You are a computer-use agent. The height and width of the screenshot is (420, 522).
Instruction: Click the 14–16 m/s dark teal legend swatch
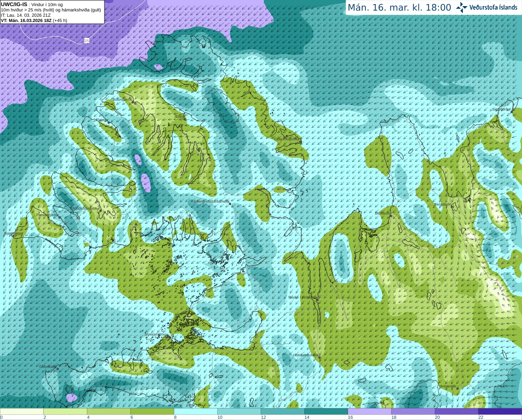click(x=326, y=411)
